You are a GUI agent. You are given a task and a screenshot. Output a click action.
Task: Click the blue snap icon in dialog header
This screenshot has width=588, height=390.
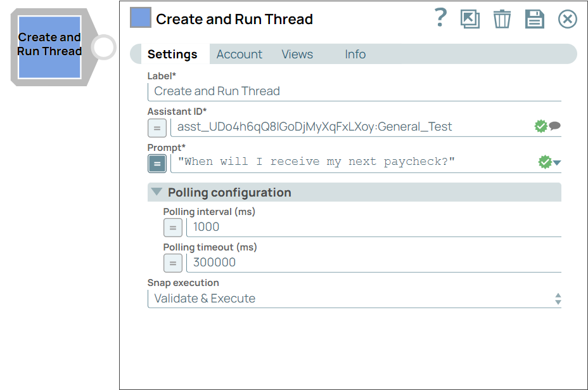pos(139,18)
